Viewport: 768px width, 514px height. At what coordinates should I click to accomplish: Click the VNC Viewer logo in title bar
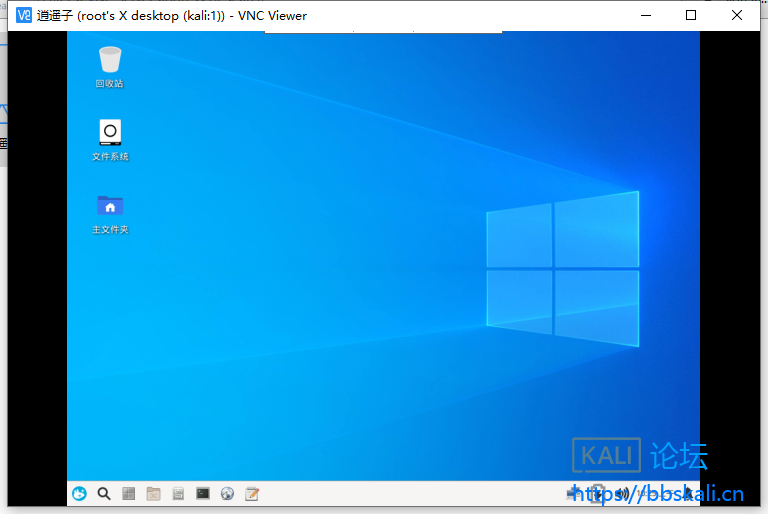24,15
